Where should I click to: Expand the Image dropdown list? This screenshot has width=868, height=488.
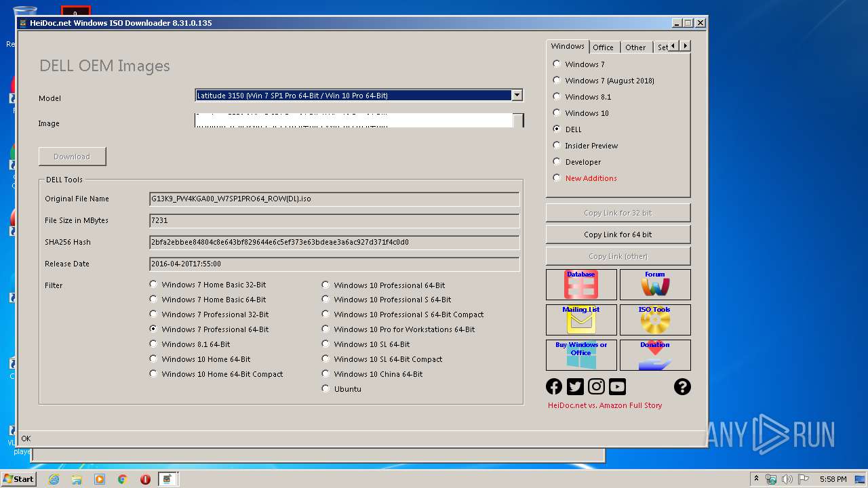(x=518, y=121)
